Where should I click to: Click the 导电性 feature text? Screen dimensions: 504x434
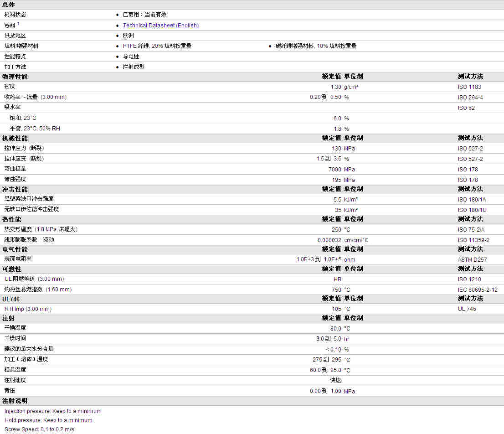131,57
